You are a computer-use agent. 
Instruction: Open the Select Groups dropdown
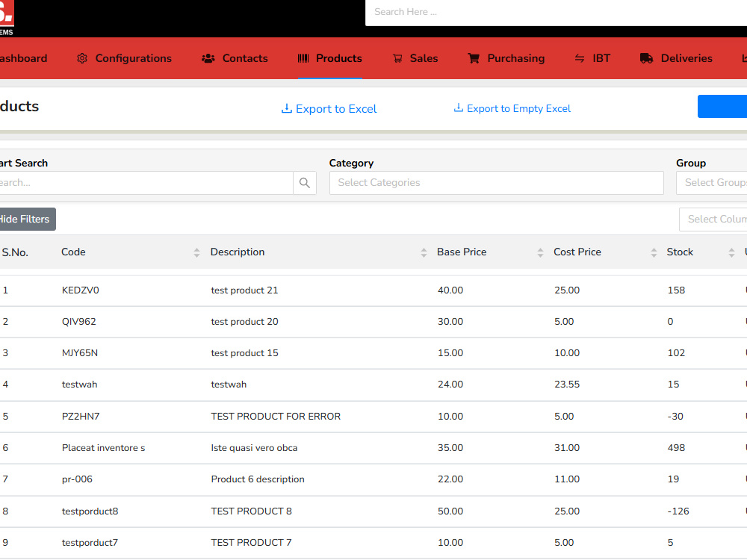click(x=712, y=183)
